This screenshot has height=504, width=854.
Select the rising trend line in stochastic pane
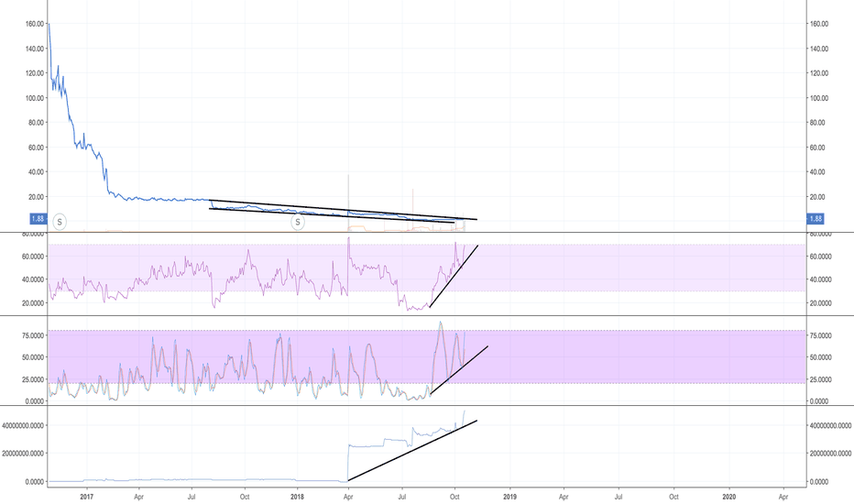pos(458,370)
